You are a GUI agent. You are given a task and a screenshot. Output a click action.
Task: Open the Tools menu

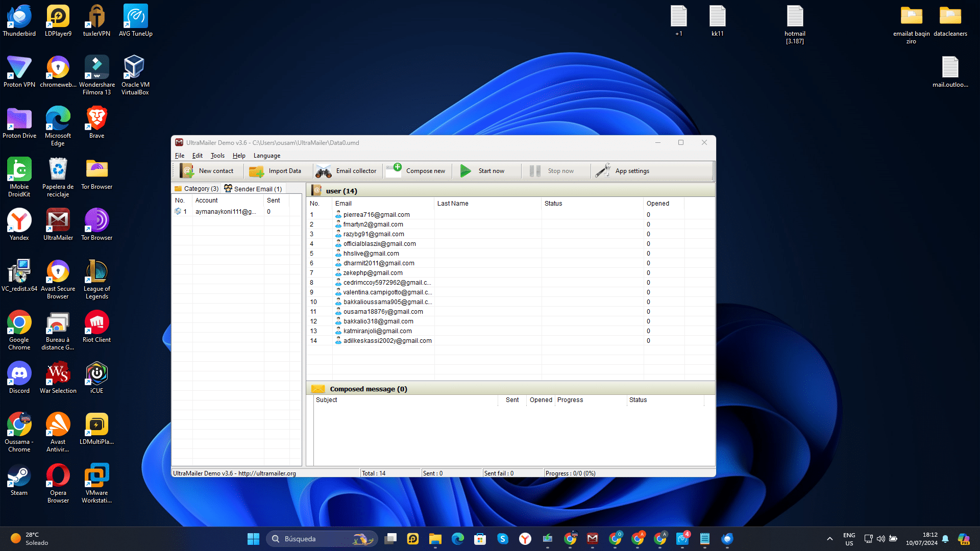(x=217, y=156)
